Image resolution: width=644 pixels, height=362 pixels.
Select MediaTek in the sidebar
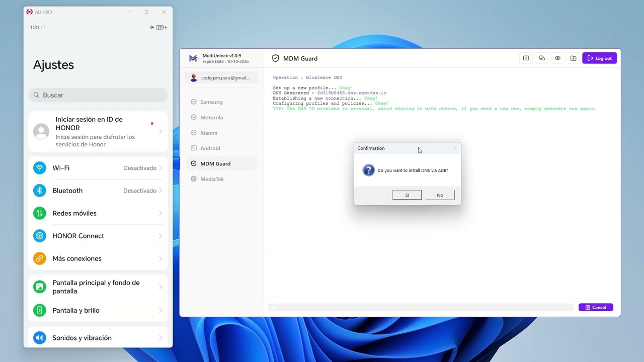pos(221,179)
